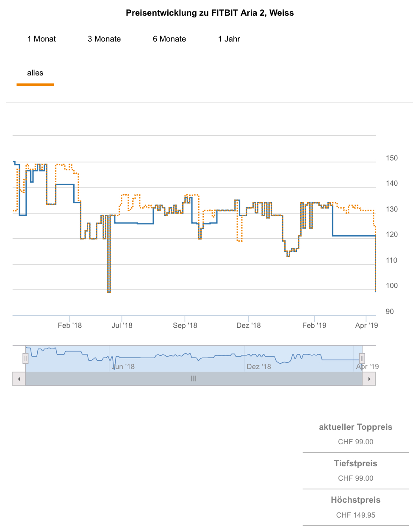Switch to the '3 Monate' range
Screen dimensions: 413x532
[x=104, y=39]
